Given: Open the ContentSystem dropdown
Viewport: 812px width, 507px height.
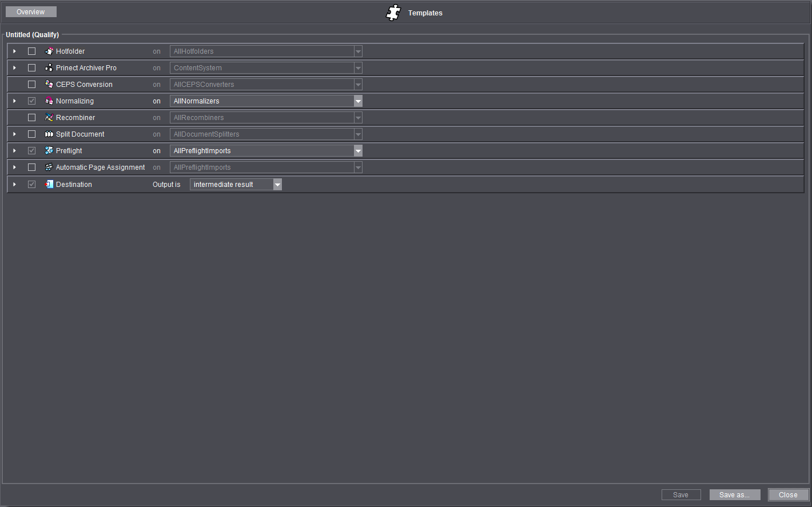Looking at the screenshot, I should (266, 68).
